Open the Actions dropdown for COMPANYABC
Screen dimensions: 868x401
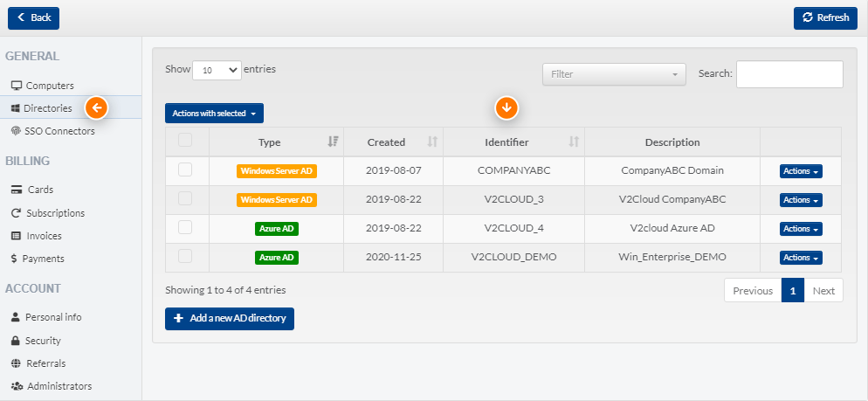(801, 171)
